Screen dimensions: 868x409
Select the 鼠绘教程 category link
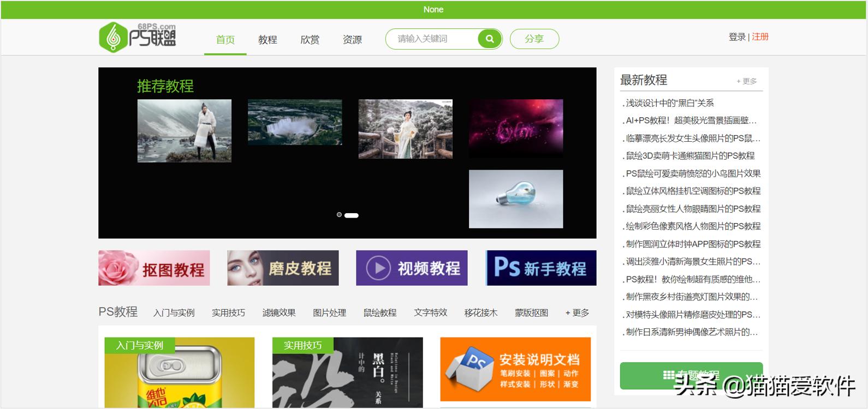[x=380, y=313]
